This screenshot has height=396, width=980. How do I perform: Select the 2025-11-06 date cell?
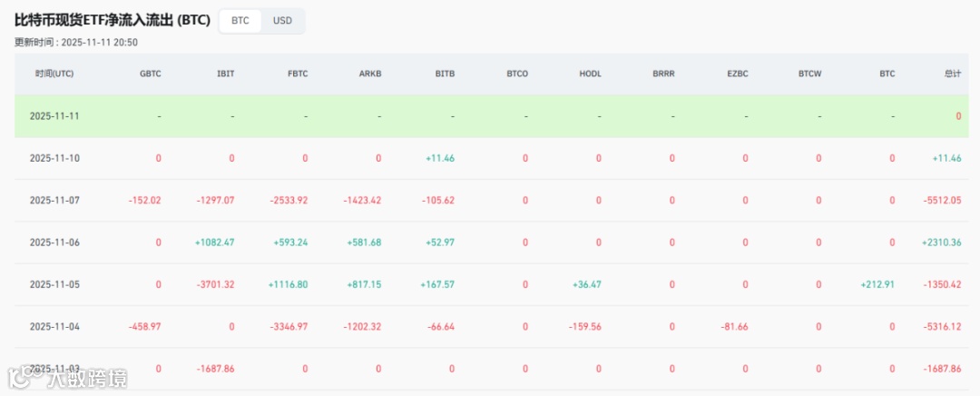pyautogui.click(x=54, y=243)
